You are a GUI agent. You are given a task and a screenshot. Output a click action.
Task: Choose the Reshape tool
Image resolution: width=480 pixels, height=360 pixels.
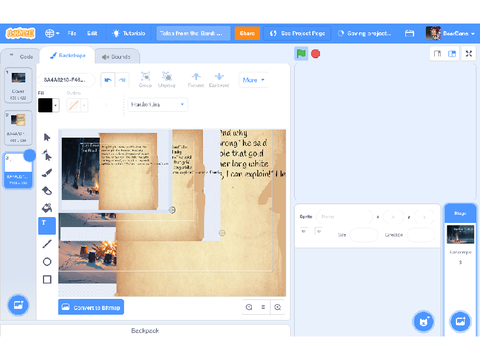point(47,155)
